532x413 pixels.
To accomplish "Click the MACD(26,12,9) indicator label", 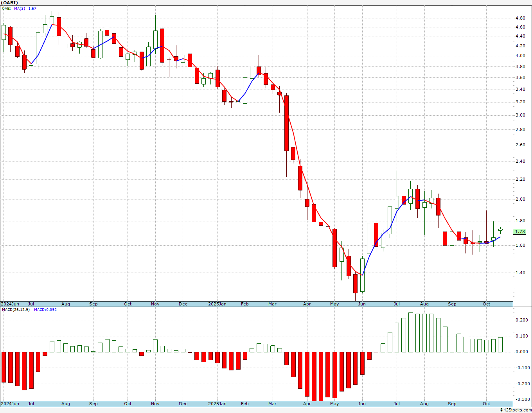I will pyautogui.click(x=16, y=310).
